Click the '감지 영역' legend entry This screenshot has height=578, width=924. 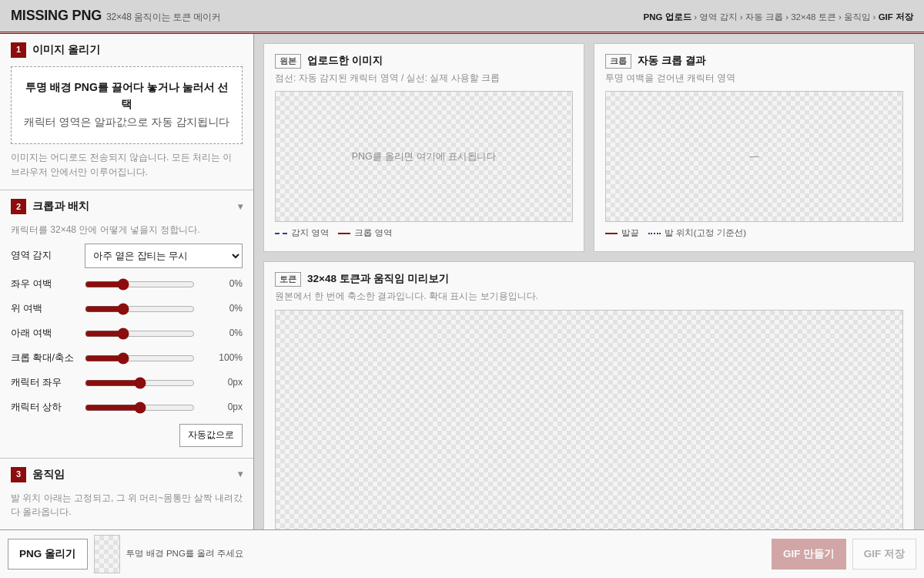302,233
